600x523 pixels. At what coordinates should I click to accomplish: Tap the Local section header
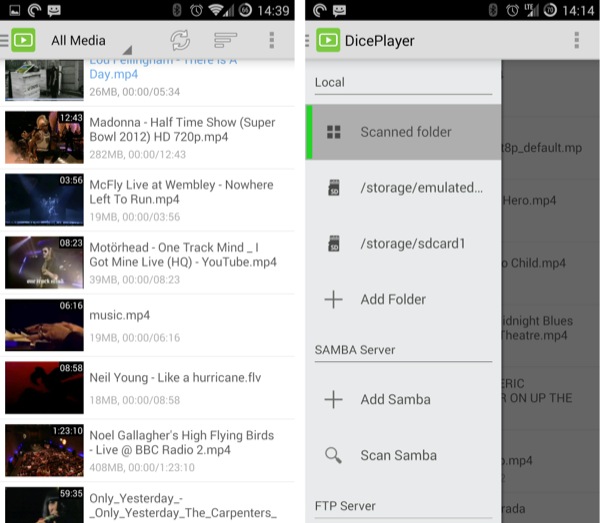329,82
